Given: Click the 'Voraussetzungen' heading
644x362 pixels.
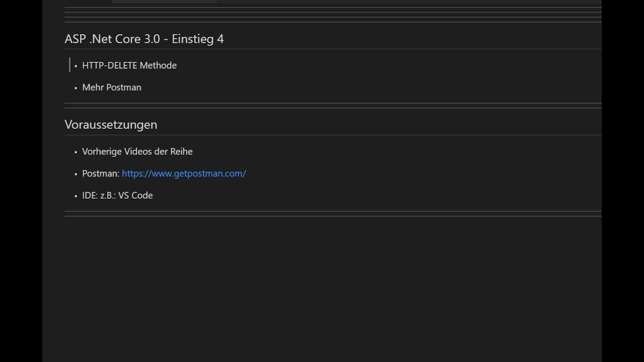Looking at the screenshot, I should tap(111, 125).
